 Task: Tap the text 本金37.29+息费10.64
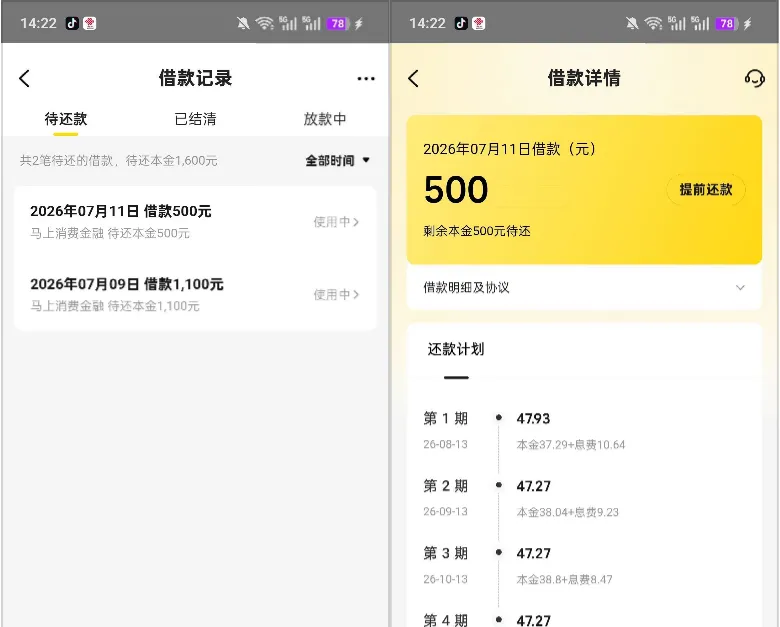click(571, 445)
